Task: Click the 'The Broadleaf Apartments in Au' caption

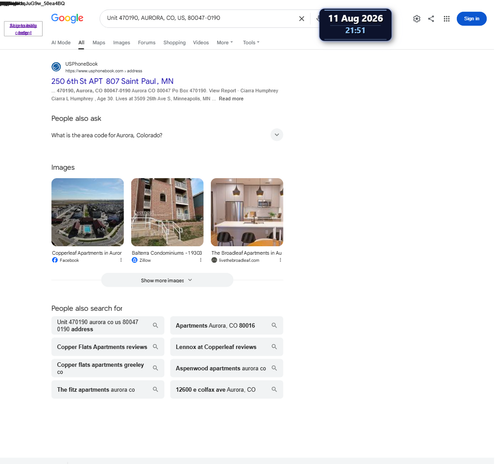Action: [x=247, y=253]
